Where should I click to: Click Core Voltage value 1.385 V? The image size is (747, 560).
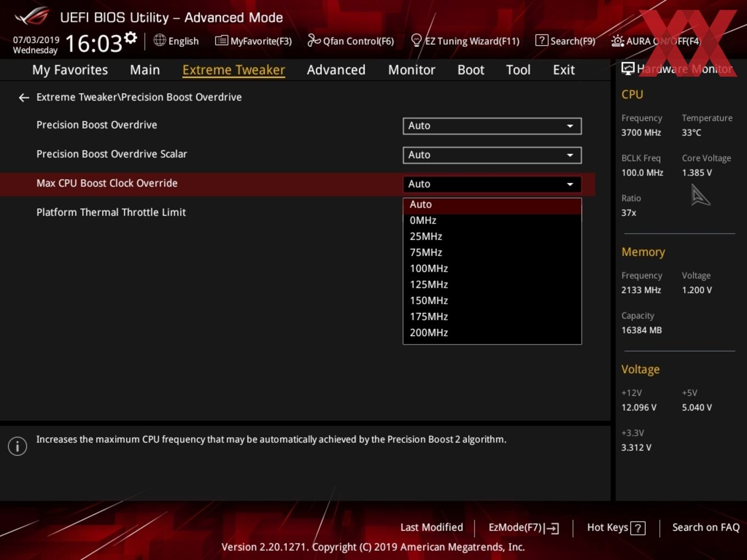point(696,173)
